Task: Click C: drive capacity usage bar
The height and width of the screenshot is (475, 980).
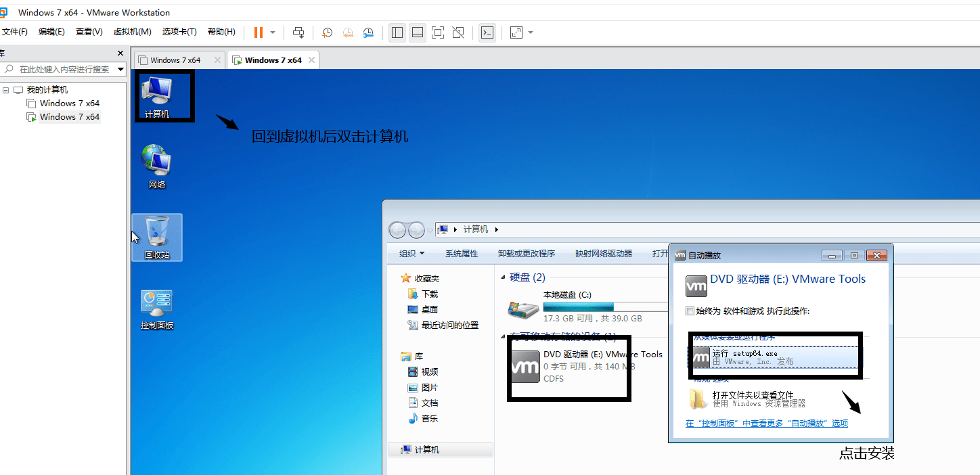Action: [x=606, y=307]
